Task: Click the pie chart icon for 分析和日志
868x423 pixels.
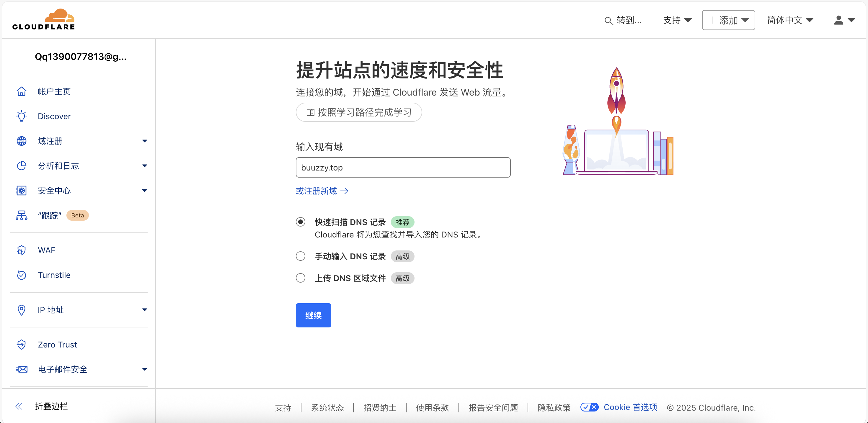Action: click(22, 166)
